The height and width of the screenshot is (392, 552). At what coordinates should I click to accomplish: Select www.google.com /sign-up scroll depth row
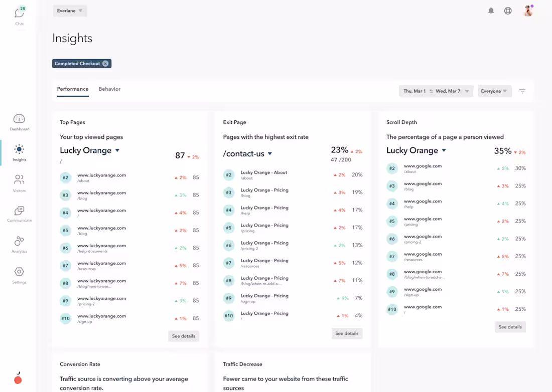pos(456,292)
